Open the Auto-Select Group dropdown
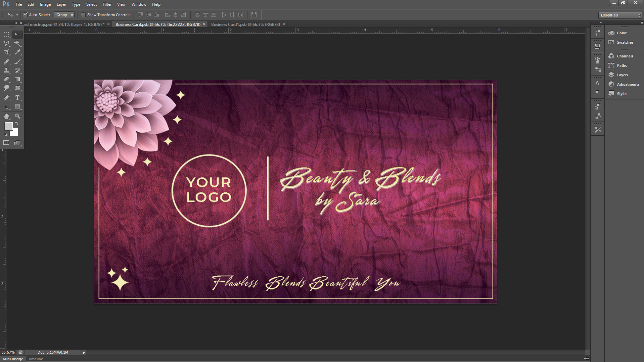Image resolution: width=644 pixels, height=362 pixels. pos(64,15)
